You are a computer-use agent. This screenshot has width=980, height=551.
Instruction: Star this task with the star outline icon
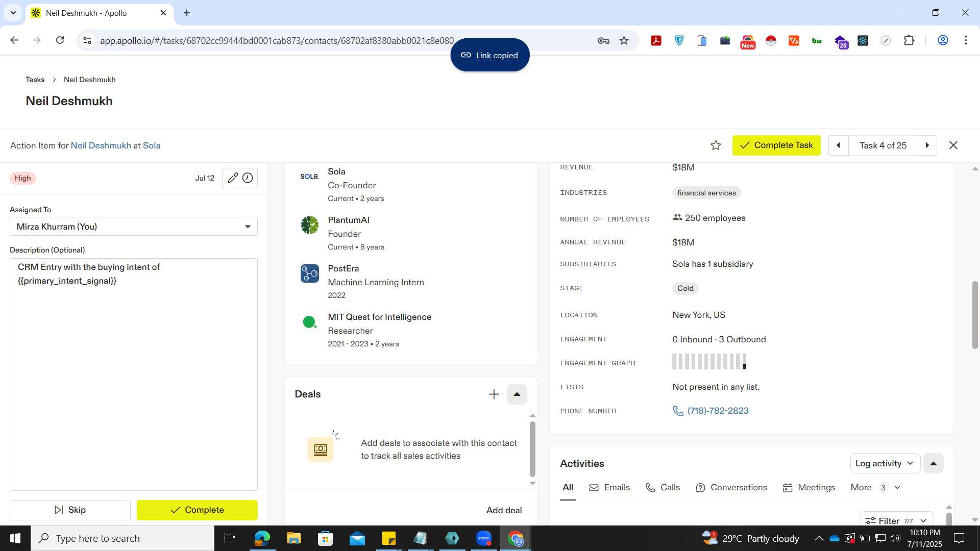[x=716, y=145]
